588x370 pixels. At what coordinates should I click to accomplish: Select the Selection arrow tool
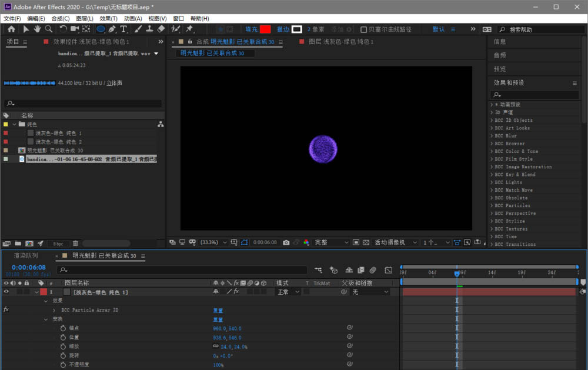(x=26, y=29)
